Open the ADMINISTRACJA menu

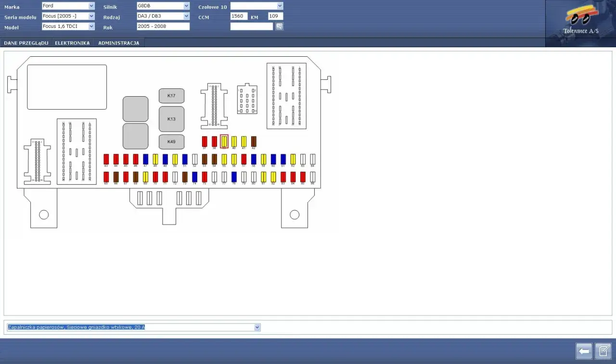click(x=119, y=43)
